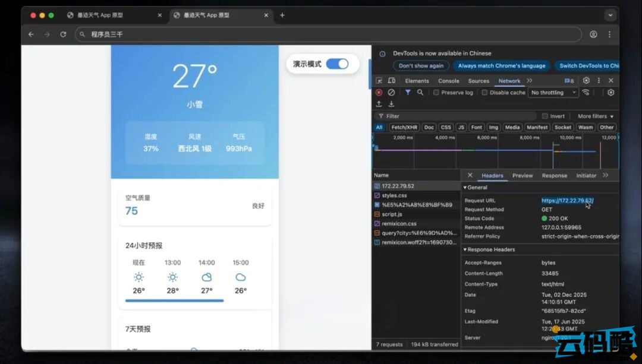This screenshot has height=364, width=642.
Task: Click Always match Chrome's language button
Action: click(x=501, y=66)
